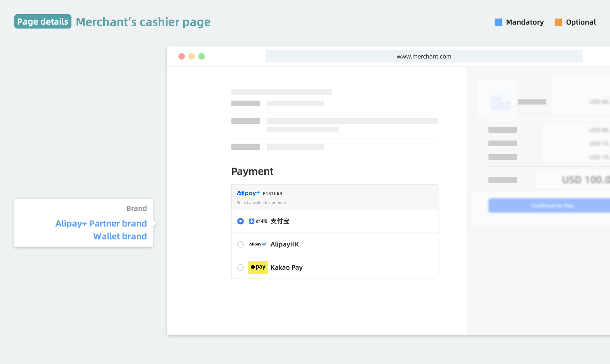Click the Page details badge
610x364 pixels.
click(x=43, y=22)
